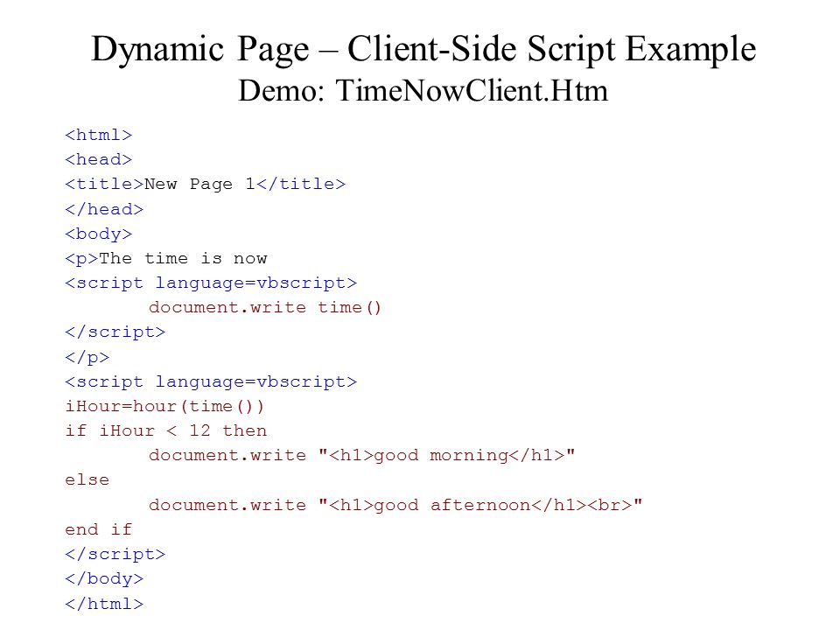
Task: Click the slide title 'Dynamic Page – Client-Side Script Example'
Action: coord(423,50)
